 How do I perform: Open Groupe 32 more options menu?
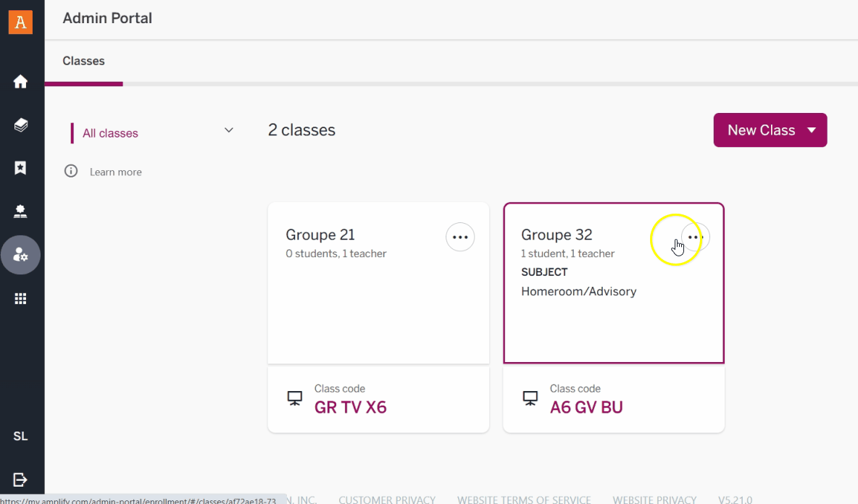(695, 237)
